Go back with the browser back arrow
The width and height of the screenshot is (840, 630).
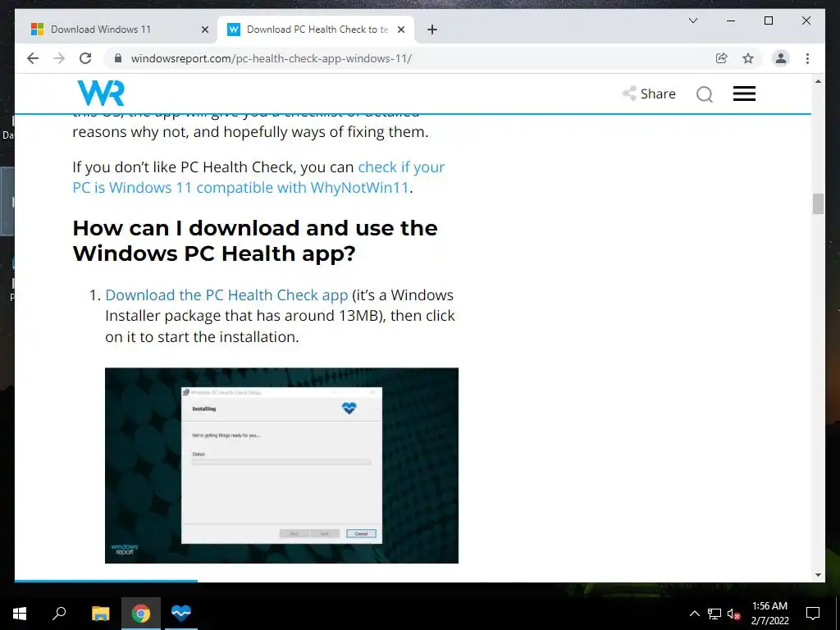coord(33,58)
